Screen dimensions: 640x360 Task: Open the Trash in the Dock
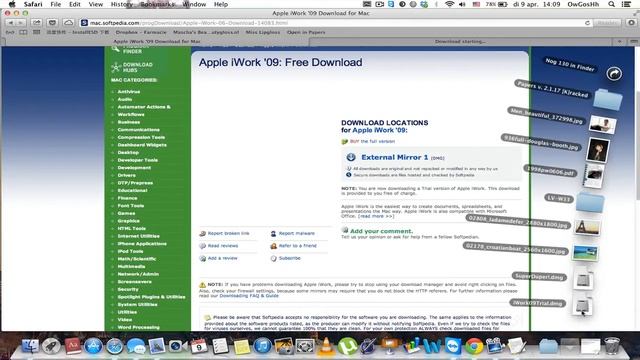(x=611, y=345)
